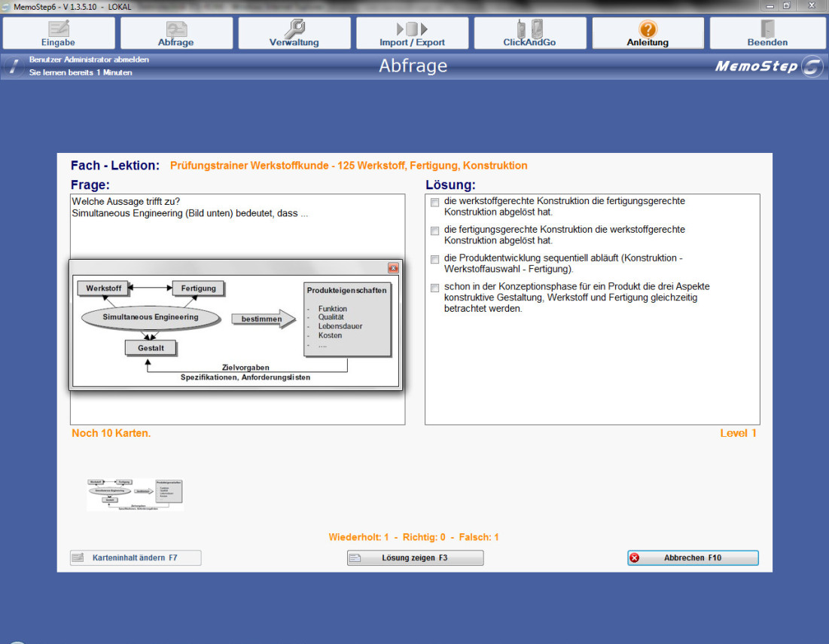Click the 'Benutzer Administrator abmelden' logout link
This screenshot has height=644, width=829.
89,60
